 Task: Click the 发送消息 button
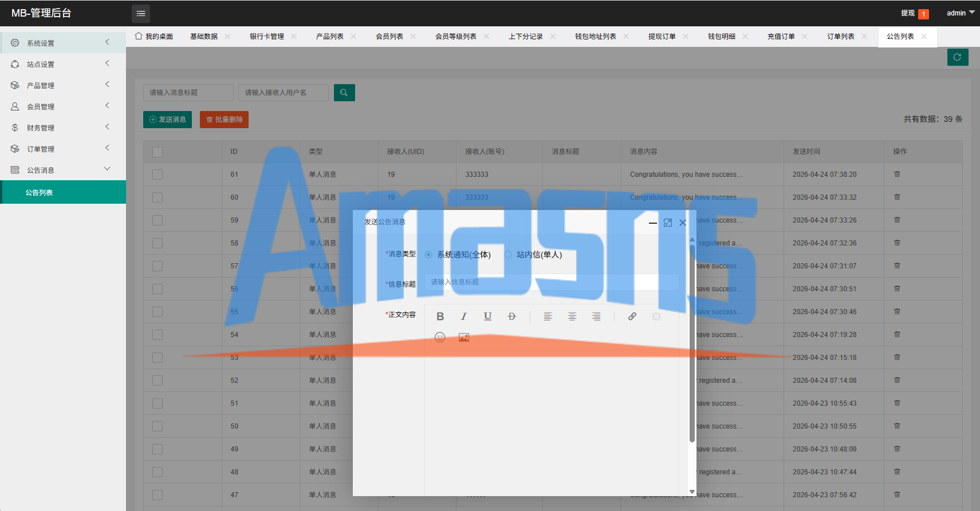tap(167, 120)
